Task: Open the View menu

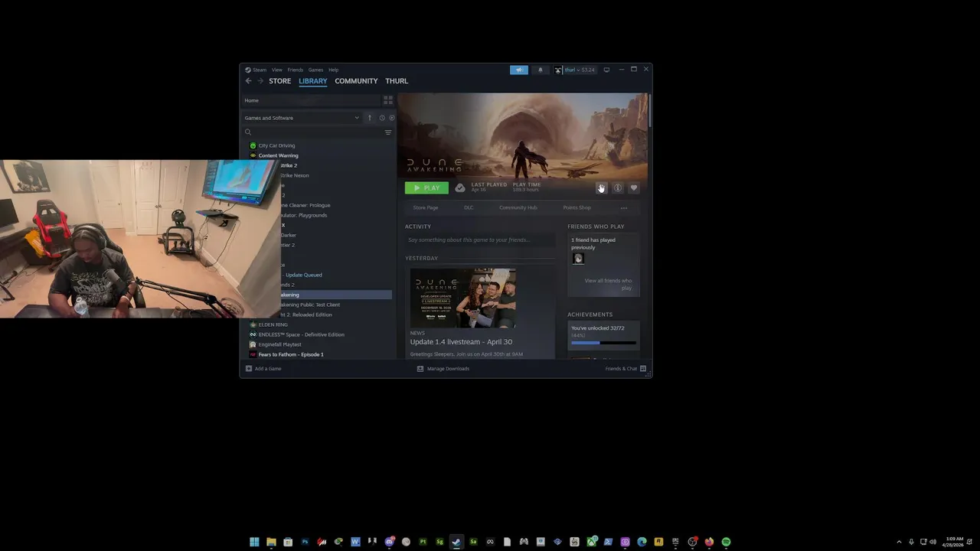Action: click(277, 70)
